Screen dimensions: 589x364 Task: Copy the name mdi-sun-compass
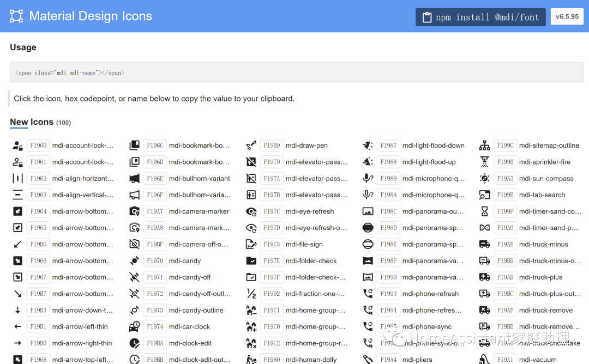(546, 178)
